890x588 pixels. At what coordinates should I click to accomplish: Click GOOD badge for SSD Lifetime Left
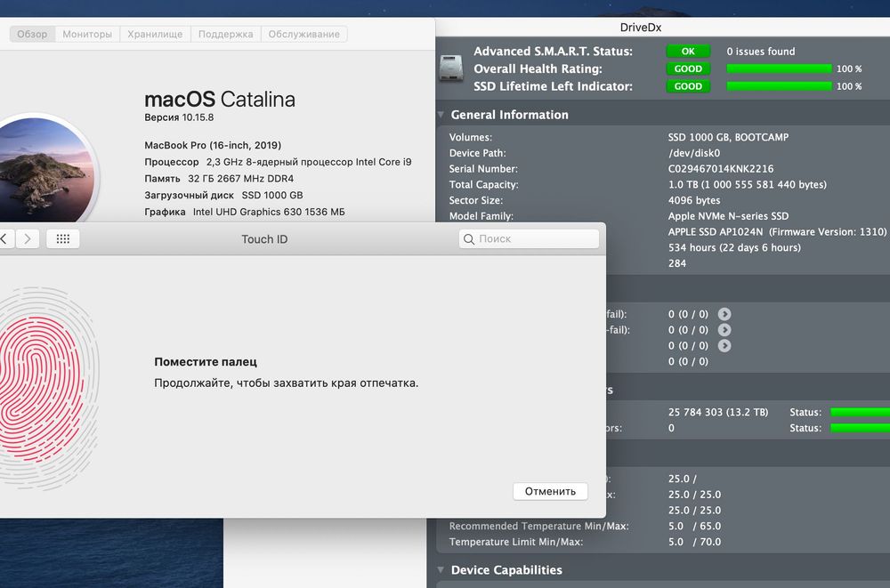(688, 86)
